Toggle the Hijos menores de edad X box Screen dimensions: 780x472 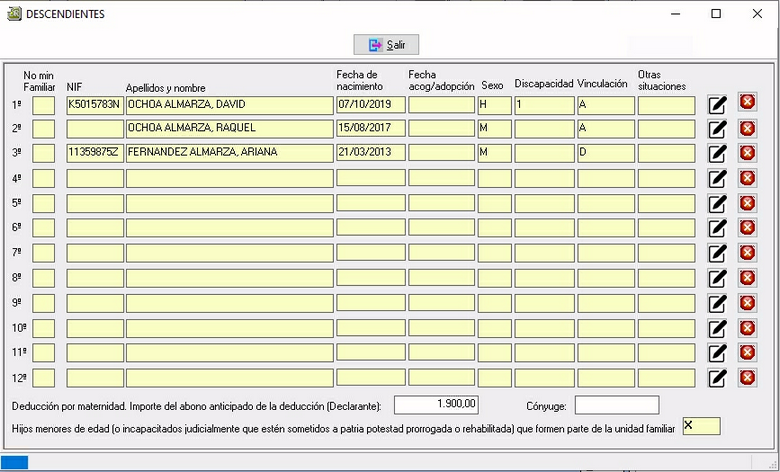[701, 426]
